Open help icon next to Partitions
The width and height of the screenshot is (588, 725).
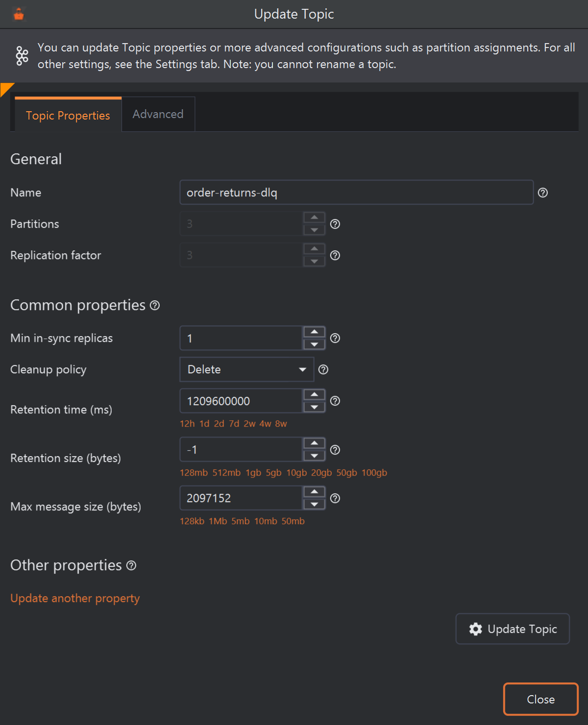[x=335, y=224]
